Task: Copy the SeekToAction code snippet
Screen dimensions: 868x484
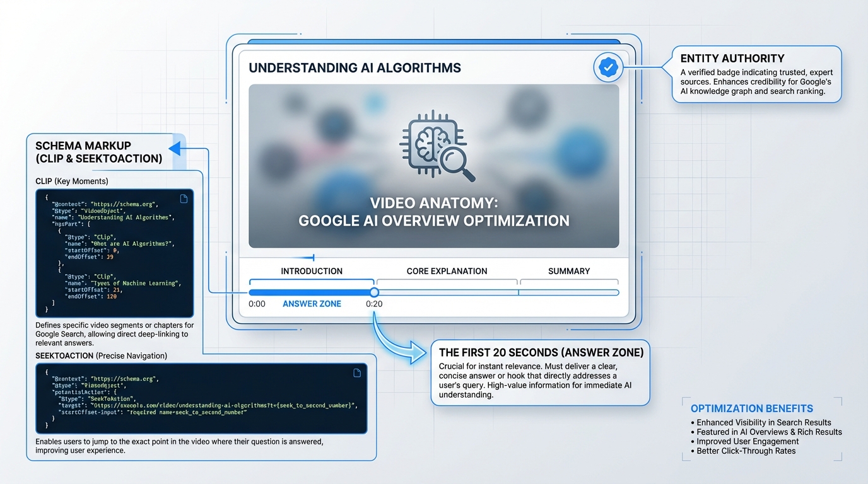Action: click(x=357, y=372)
